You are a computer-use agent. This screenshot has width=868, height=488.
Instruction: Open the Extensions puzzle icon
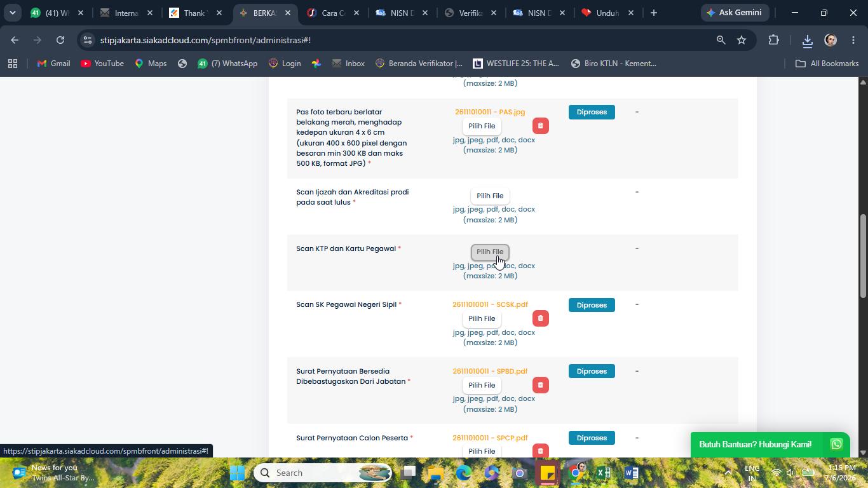[x=773, y=40]
